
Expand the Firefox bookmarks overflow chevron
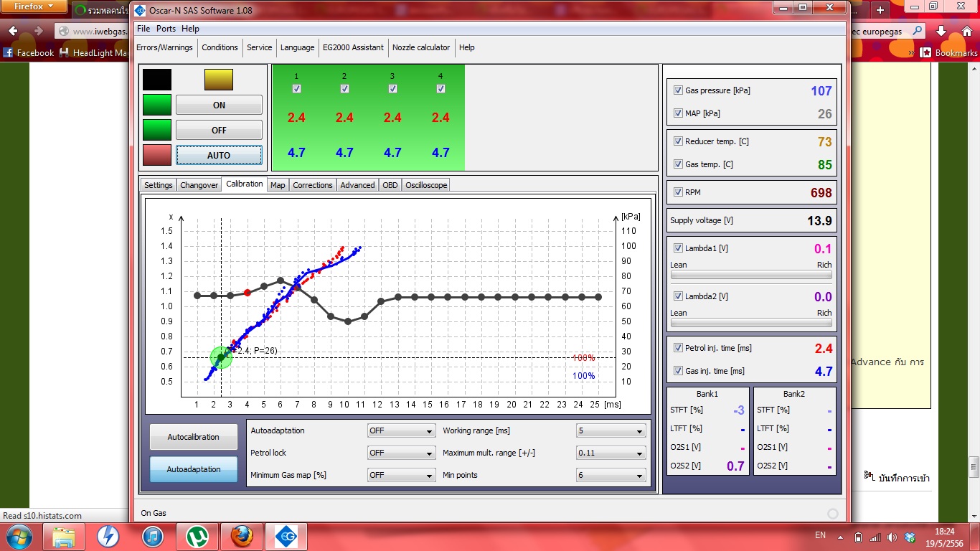(x=911, y=52)
